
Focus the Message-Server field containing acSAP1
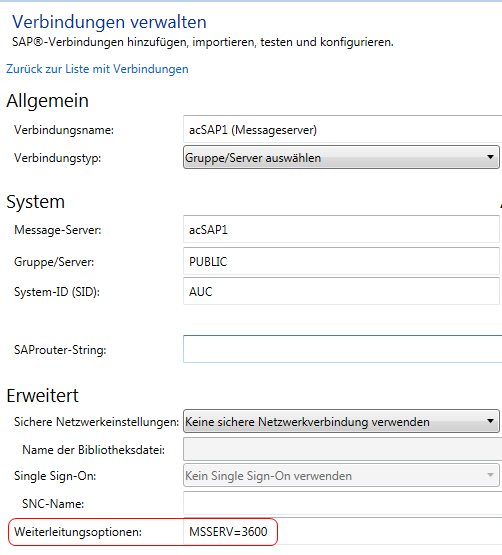pyautogui.click(x=341, y=229)
